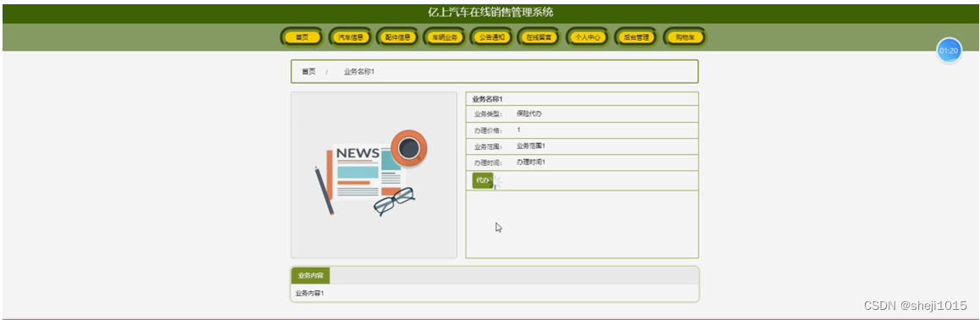
Task: Click the 办理时间1 value text
Action: (x=530, y=162)
